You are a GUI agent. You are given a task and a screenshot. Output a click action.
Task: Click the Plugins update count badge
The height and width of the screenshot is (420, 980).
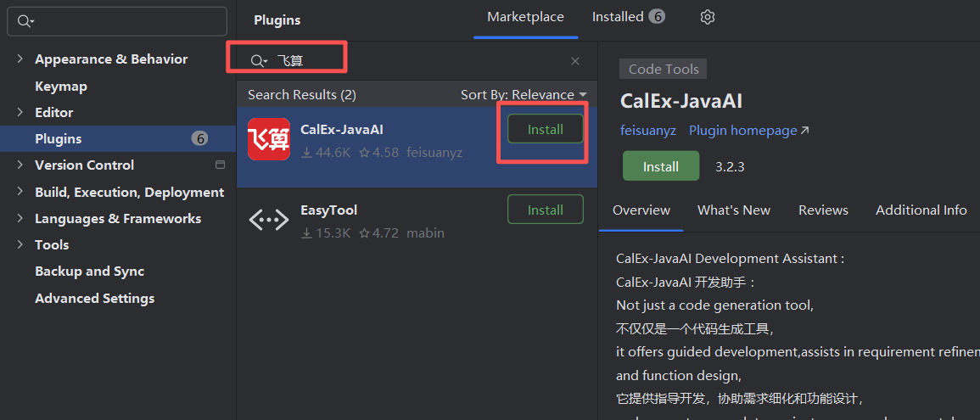(x=199, y=139)
